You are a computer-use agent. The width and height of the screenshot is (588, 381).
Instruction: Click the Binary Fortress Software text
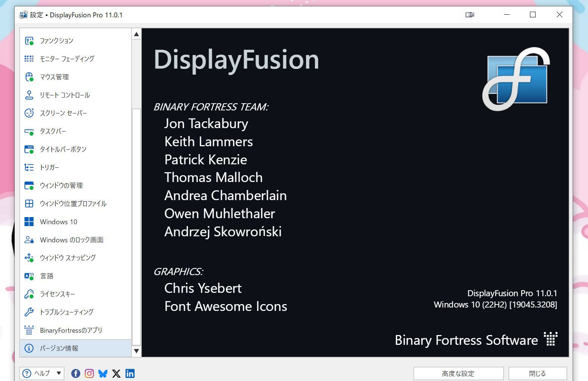[x=466, y=340]
